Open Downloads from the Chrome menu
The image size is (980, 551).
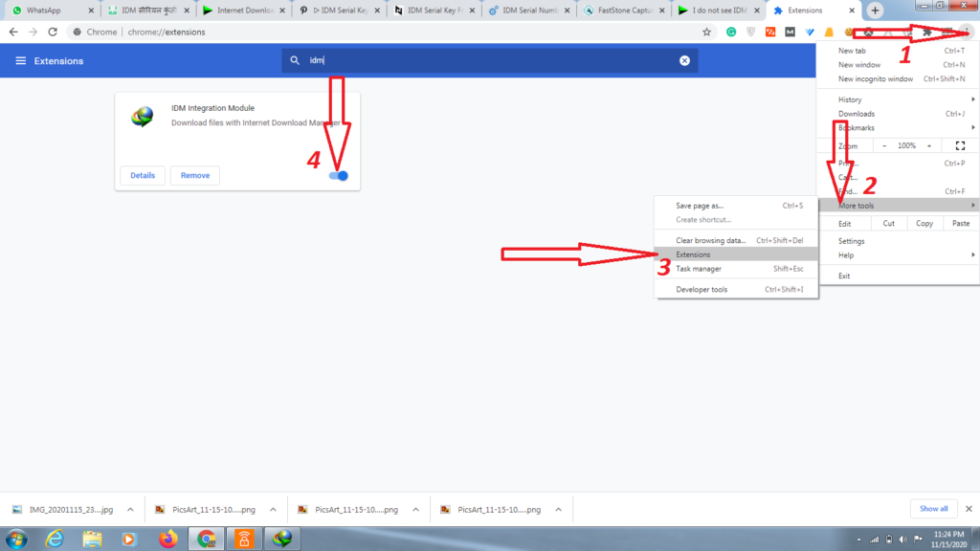(x=898, y=114)
